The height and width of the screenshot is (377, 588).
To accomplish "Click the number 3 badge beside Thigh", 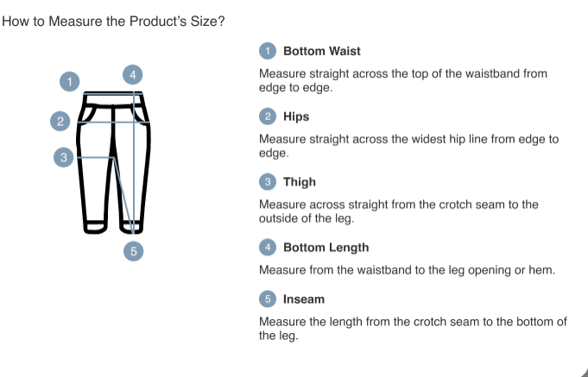I will click(x=269, y=182).
